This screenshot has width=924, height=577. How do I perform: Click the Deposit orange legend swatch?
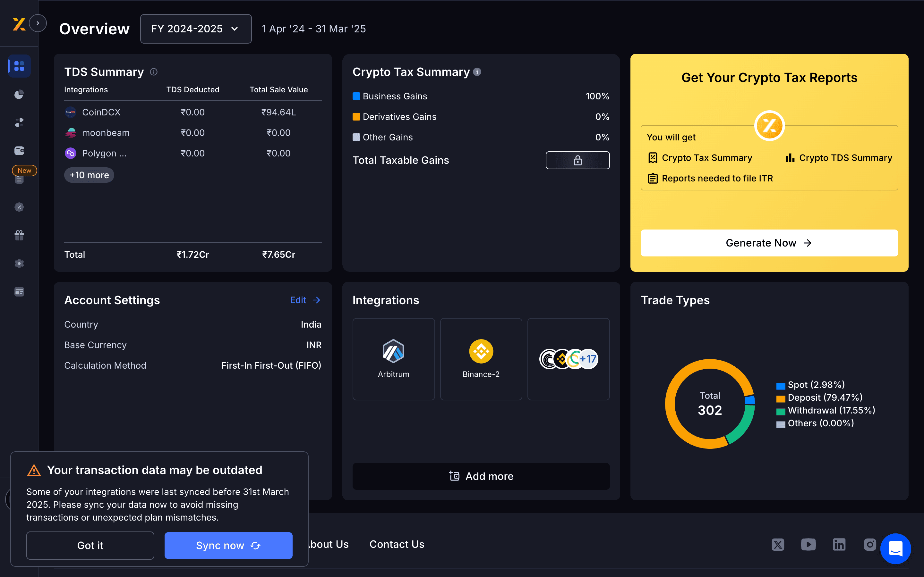point(781,398)
